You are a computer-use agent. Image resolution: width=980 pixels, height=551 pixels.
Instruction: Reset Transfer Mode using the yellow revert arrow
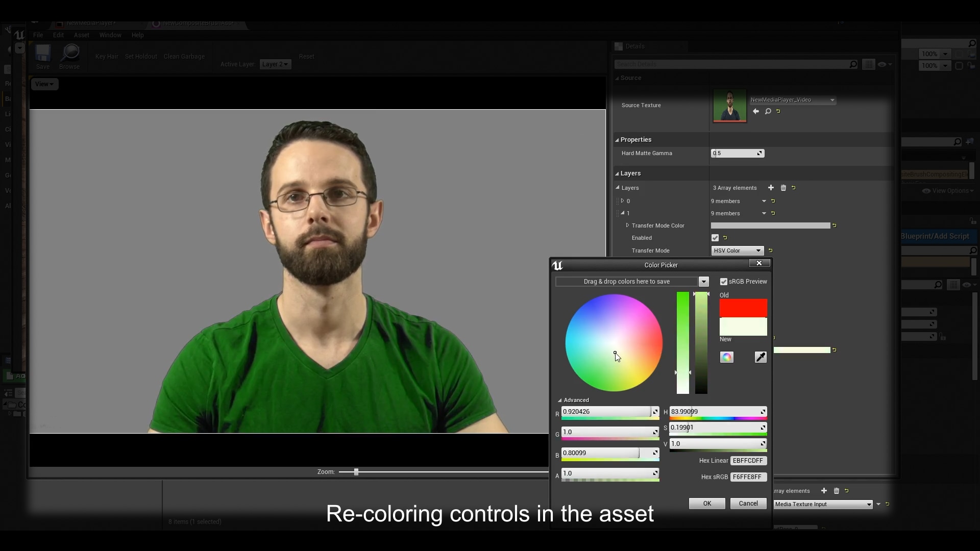click(771, 251)
